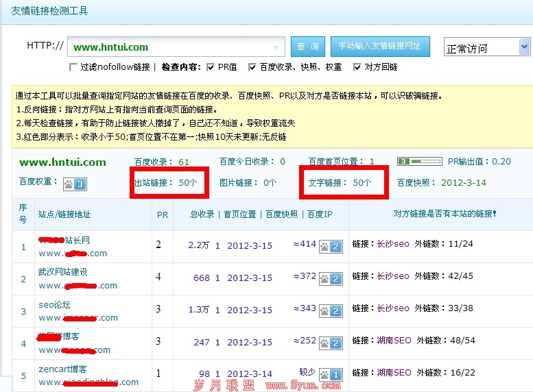This screenshot has height=392, width=533.
Task: Uncheck the 对方回链 checkbox
Action: (x=357, y=67)
